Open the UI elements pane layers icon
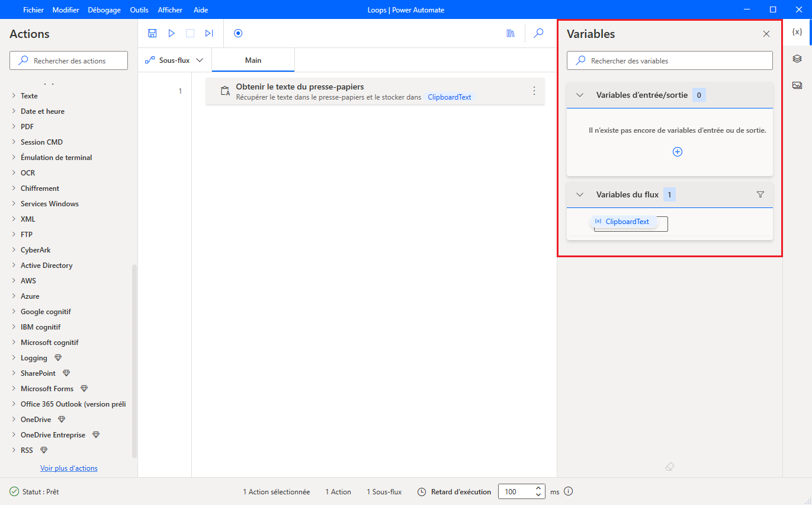Screen dimensions: 812x505 [x=798, y=59]
